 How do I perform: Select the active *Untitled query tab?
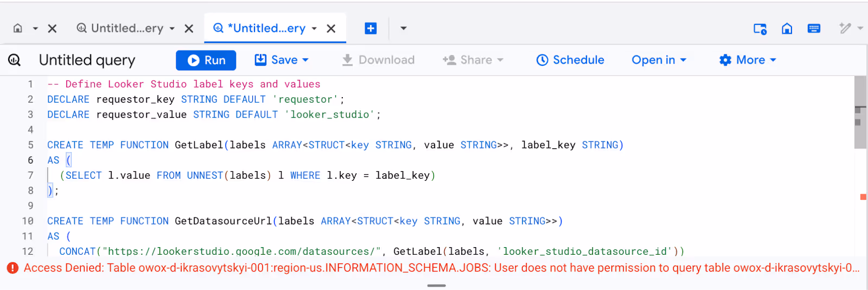[x=260, y=28]
